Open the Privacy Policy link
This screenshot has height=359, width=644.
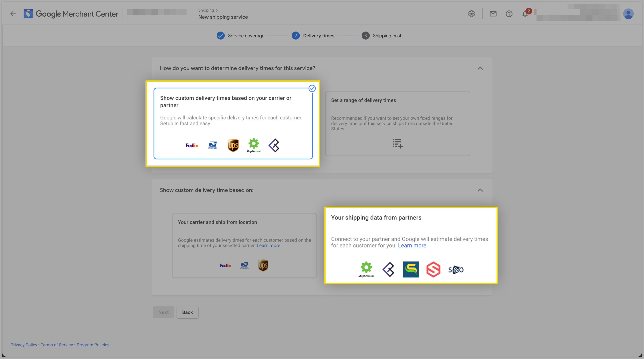point(24,345)
